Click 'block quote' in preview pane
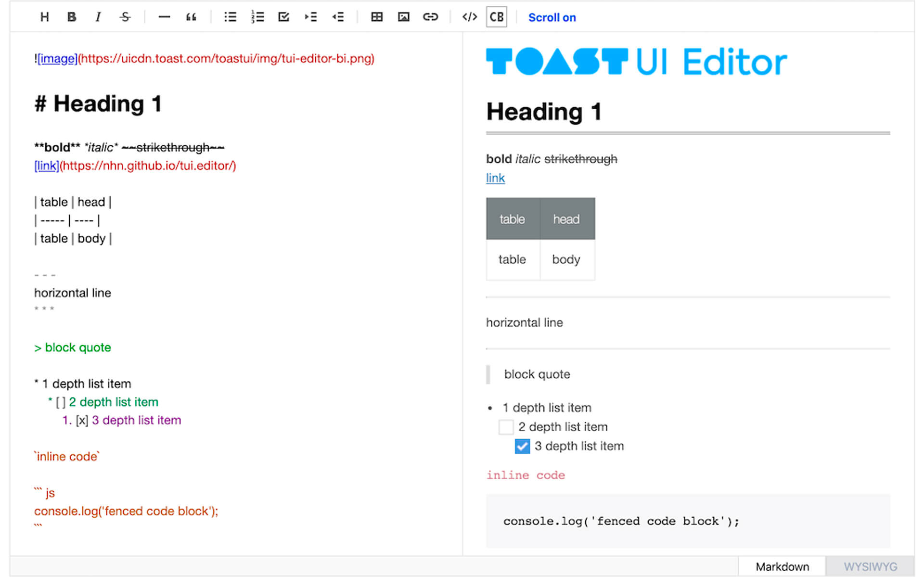Image resolution: width=924 pixels, height=577 pixels. 537,374
